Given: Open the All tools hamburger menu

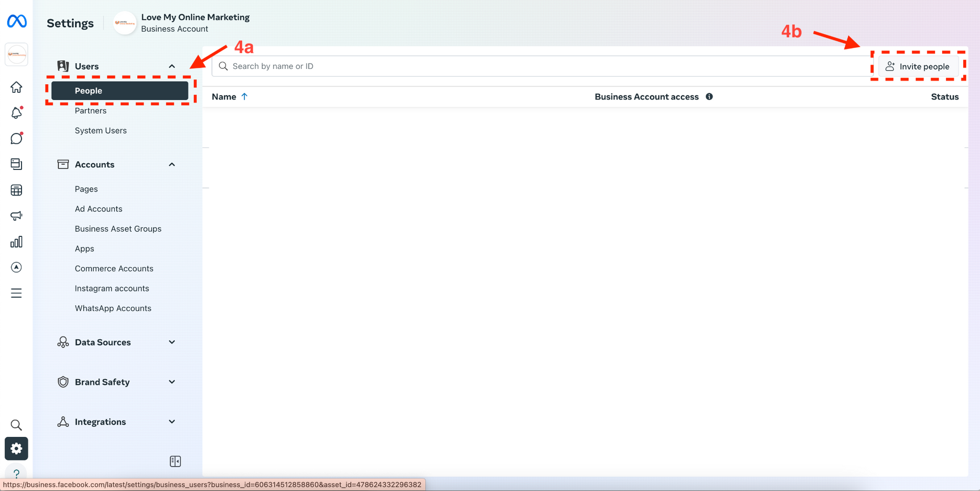Looking at the screenshot, I should click(16, 293).
